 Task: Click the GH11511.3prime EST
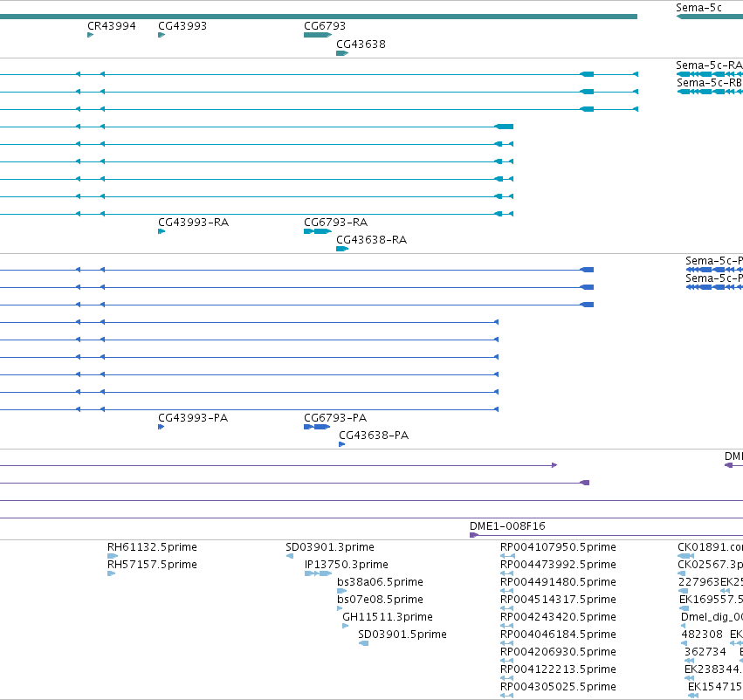(x=346, y=626)
